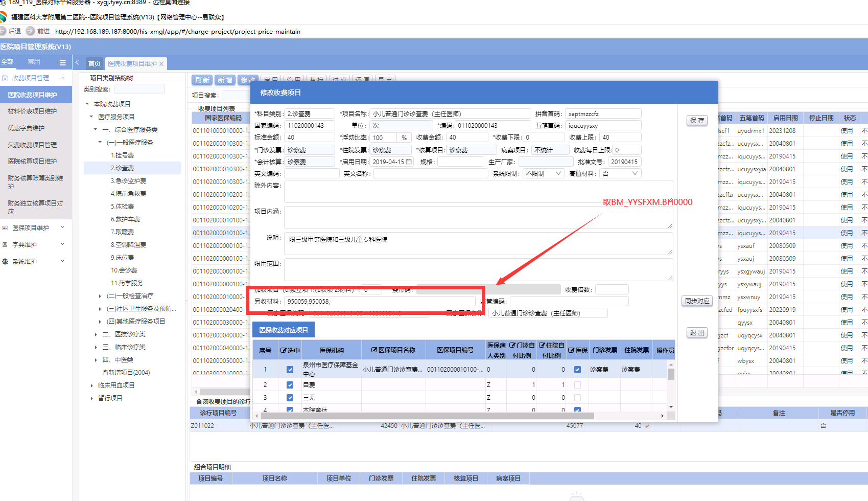868x501 pixels.
Task: Click the edit icon beside 医保项目名称 header
Action: click(x=374, y=350)
